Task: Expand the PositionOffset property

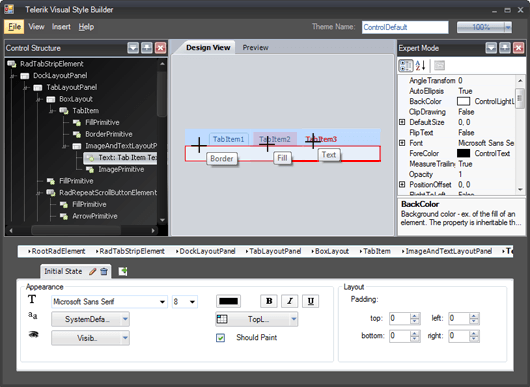Action: pos(402,185)
